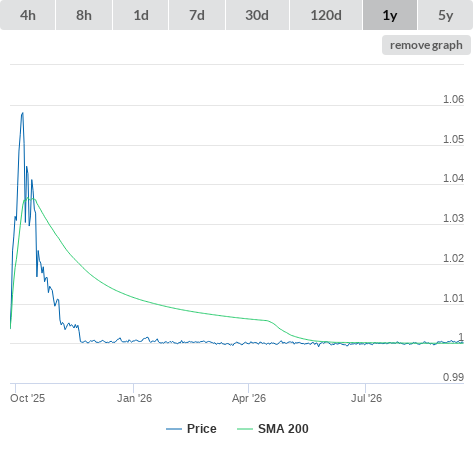Click the price peak near 1.06
Viewport: 474px width, 455px height.
coord(22,113)
